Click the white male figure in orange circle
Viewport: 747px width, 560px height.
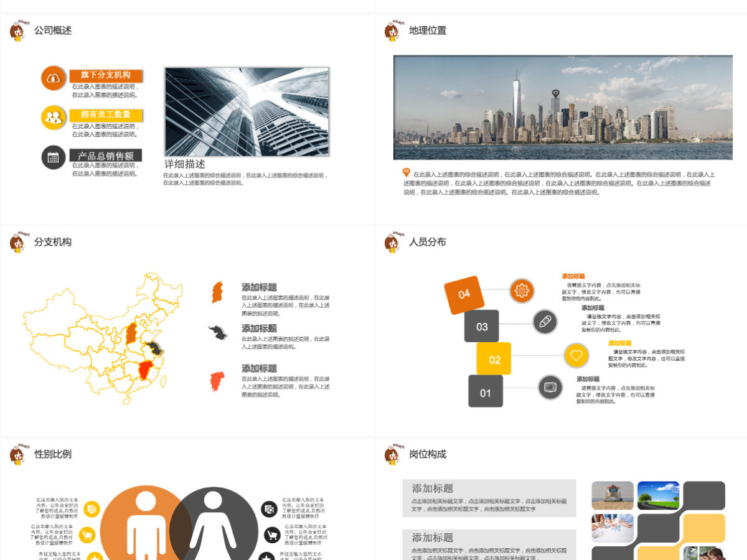tap(146, 526)
